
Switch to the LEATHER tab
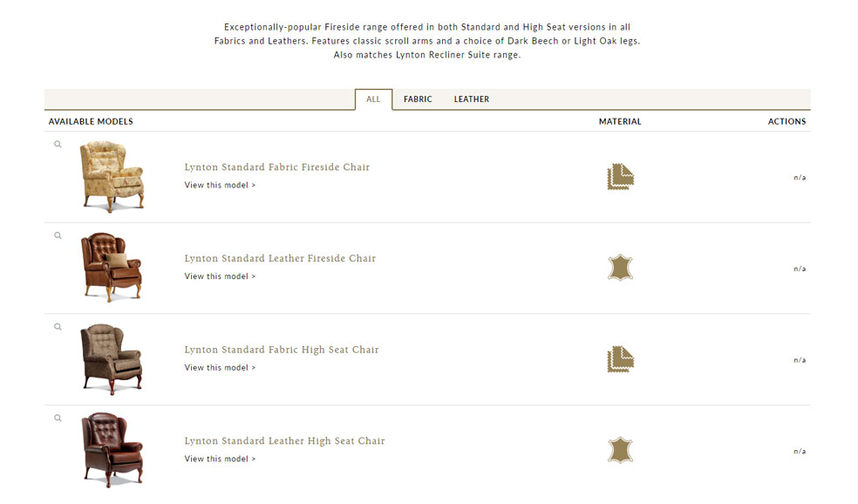pyautogui.click(x=472, y=99)
